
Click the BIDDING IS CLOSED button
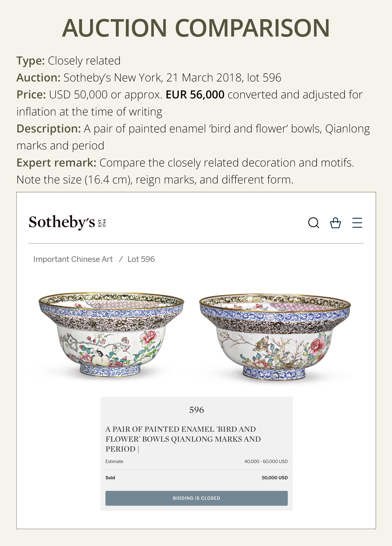point(196,498)
